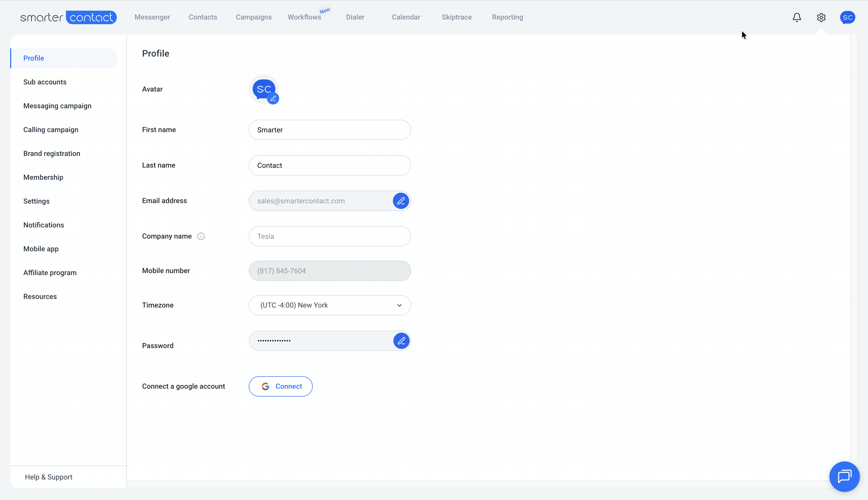The height and width of the screenshot is (500, 868).
Task: Click Connect to link a Google account
Action: tap(280, 386)
